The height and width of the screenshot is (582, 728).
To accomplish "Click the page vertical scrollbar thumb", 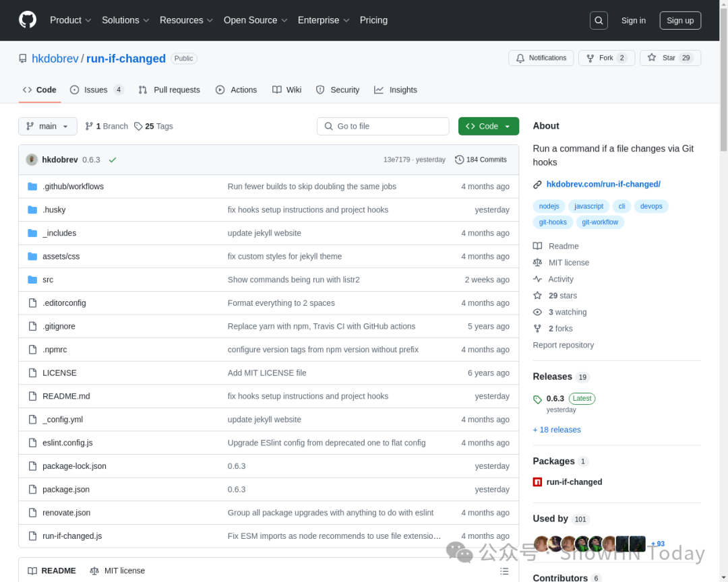I will (x=723, y=79).
